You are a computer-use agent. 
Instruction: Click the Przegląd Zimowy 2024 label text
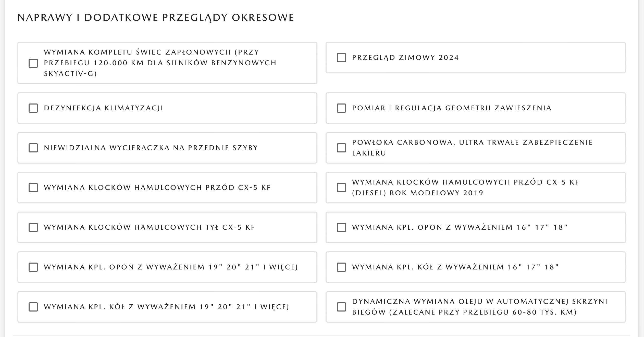click(x=405, y=58)
